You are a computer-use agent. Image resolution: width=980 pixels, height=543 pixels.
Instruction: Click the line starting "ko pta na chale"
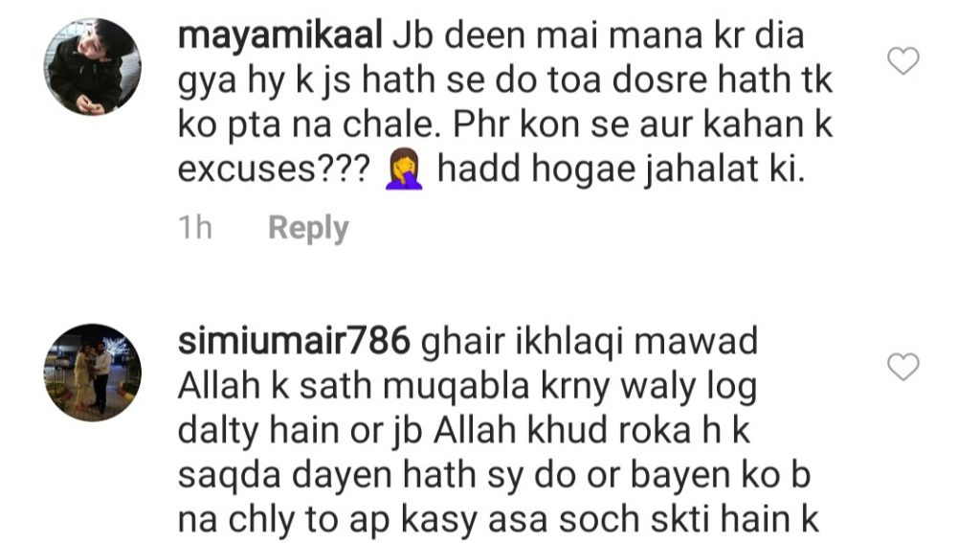tap(505, 124)
